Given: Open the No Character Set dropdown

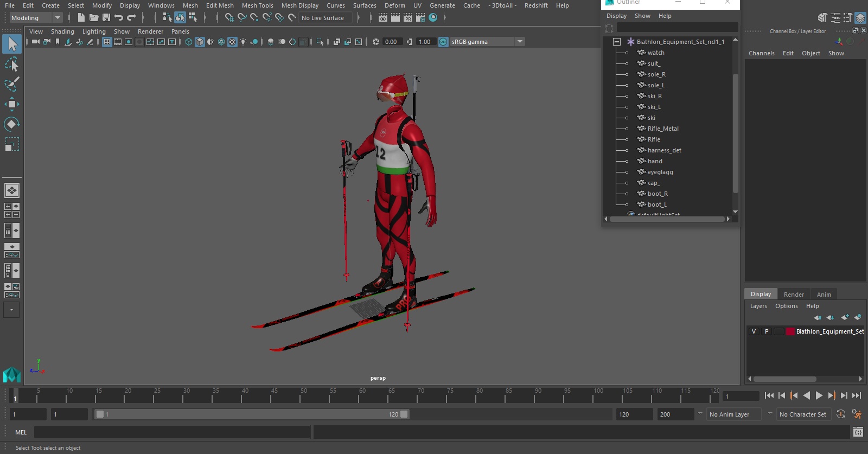Looking at the screenshot, I should click(x=803, y=414).
